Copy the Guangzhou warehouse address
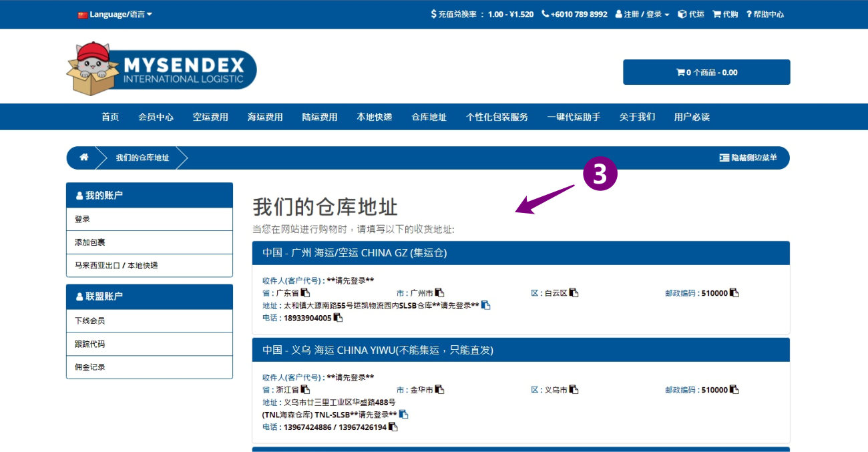 [x=485, y=306]
